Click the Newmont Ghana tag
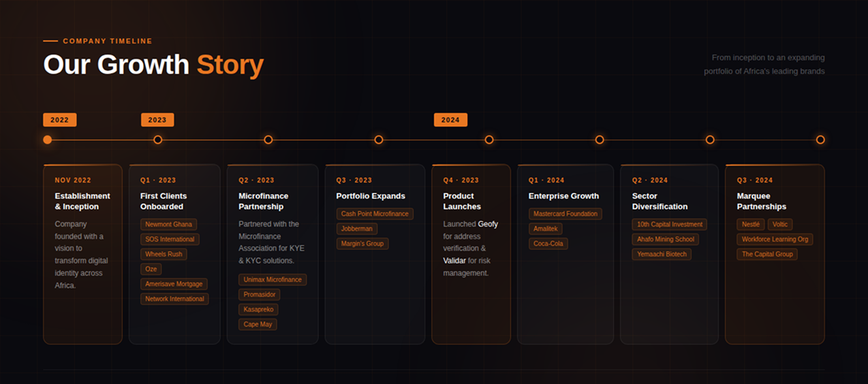Viewport: 868px width, 384px height. coord(168,225)
